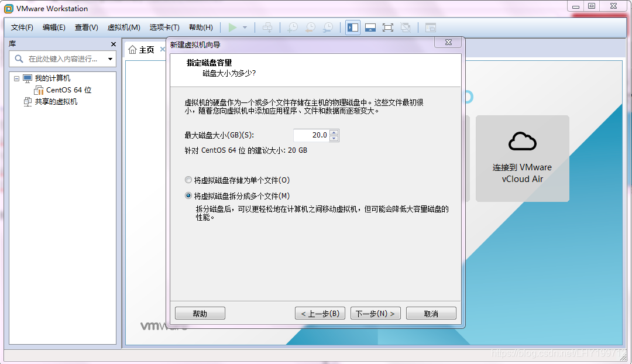Viewport: 632px width, 364px height.
Task: Open the snapshot manager icon
Action: pyautogui.click(x=328, y=28)
